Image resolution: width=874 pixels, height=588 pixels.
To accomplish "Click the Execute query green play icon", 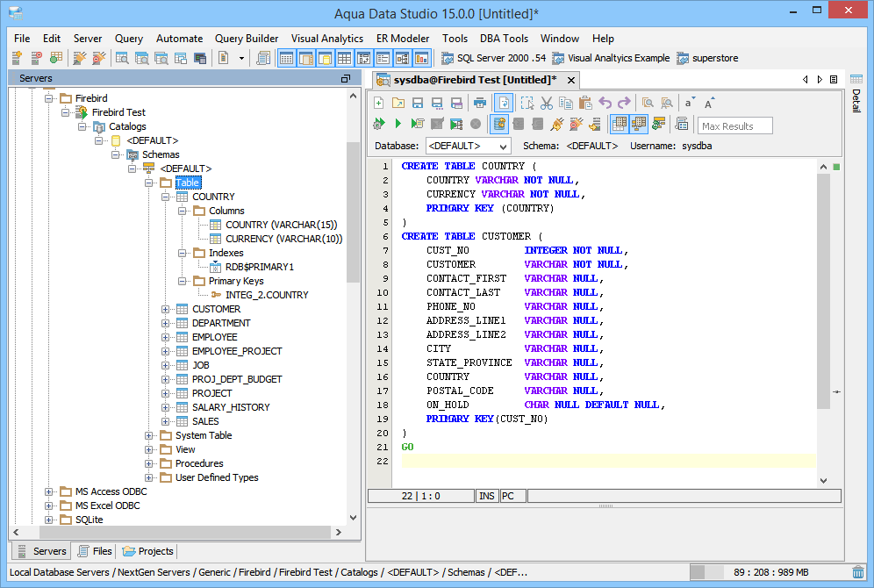I will (398, 125).
